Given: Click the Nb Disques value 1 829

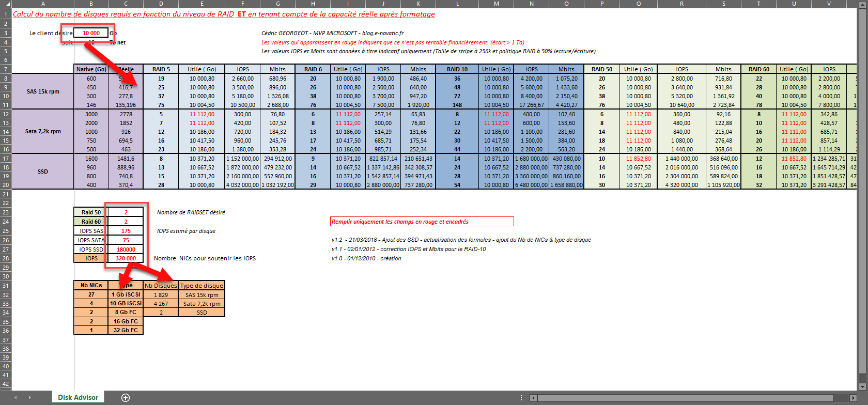Looking at the screenshot, I should 161,295.
